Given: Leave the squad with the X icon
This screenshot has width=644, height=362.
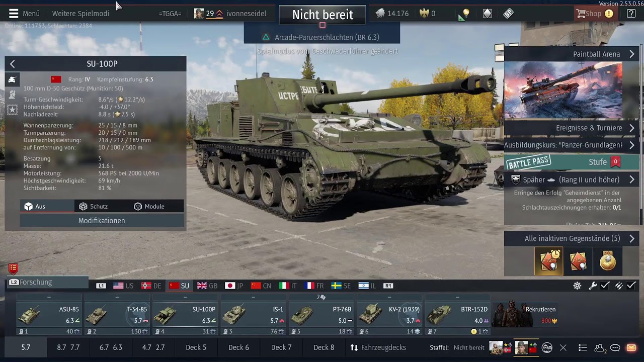Looking at the screenshot, I should [563, 347].
